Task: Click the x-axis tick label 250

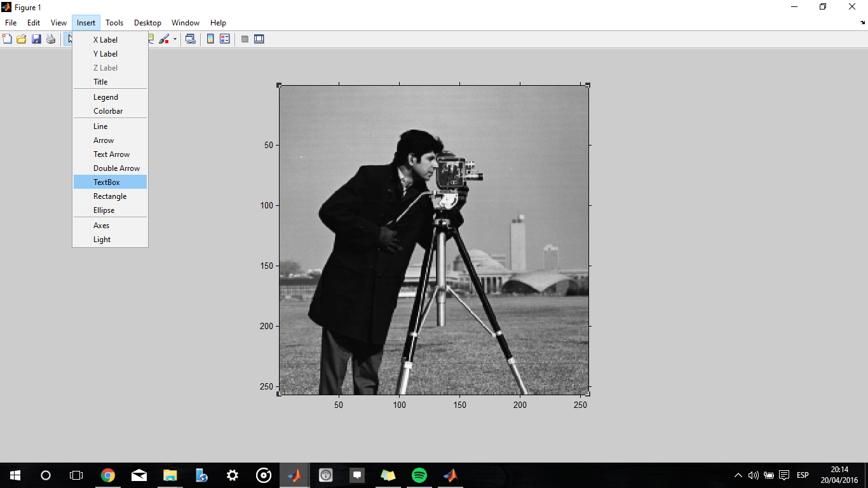Action: pyautogui.click(x=580, y=405)
